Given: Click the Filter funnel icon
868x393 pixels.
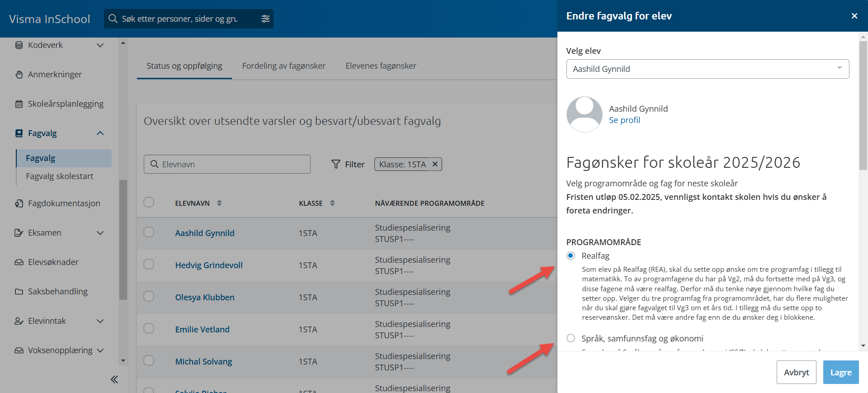Looking at the screenshot, I should click(x=336, y=164).
